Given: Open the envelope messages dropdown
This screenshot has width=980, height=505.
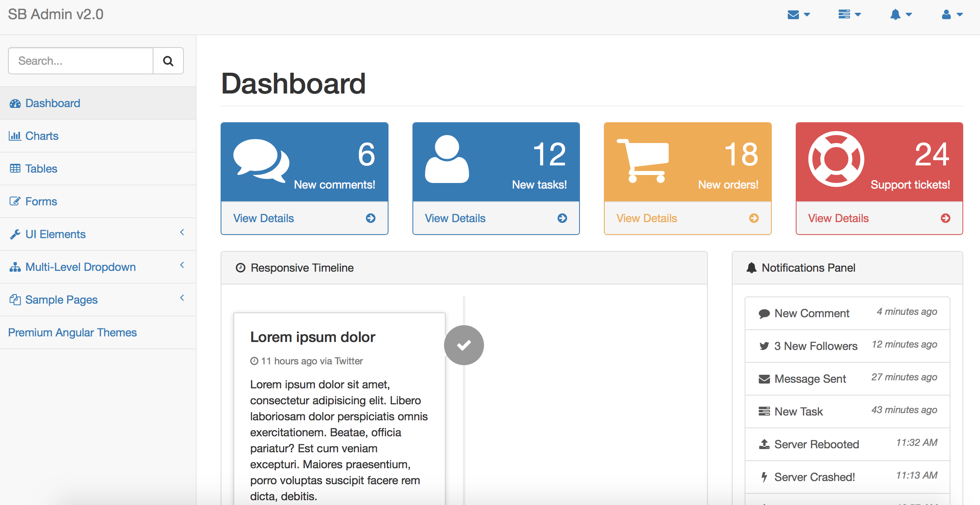Looking at the screenshot, I should pyautogui.click(x=798, y=15).
